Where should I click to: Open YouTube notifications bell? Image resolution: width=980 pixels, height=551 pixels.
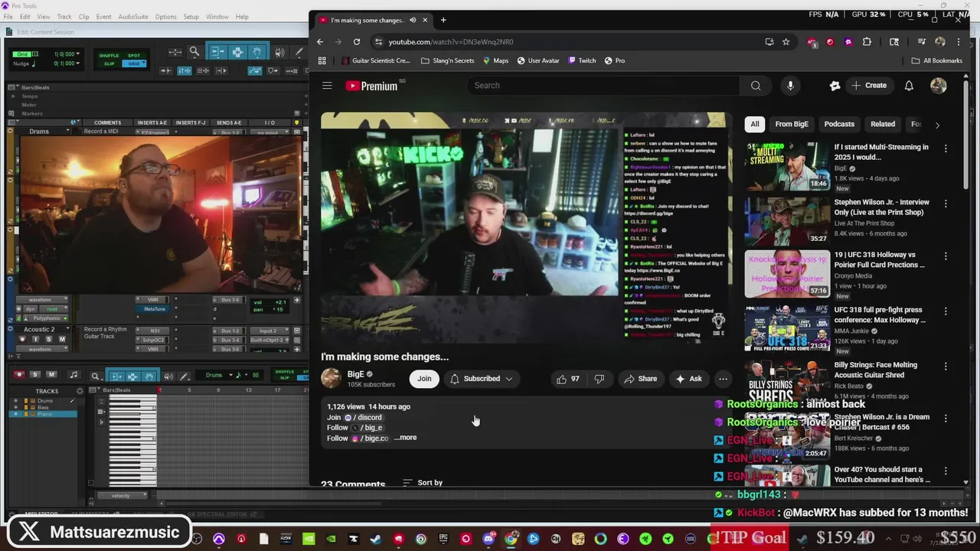coord(909,86)
